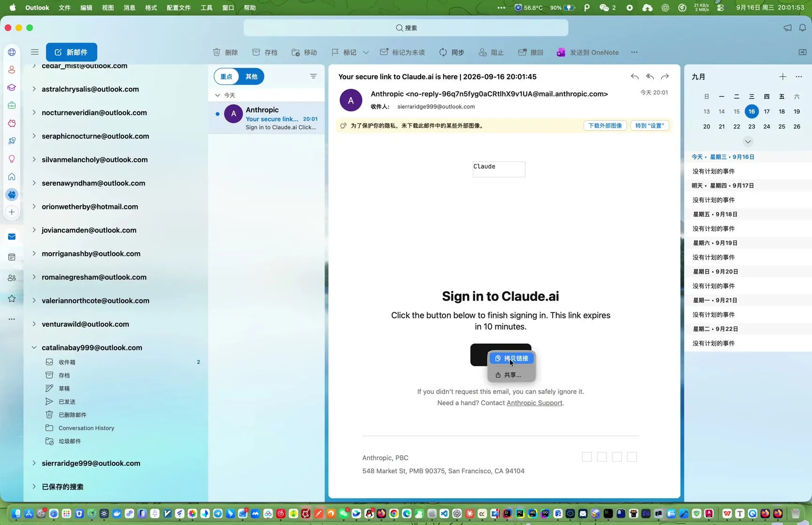Recall the message using 撤回

(x=531, y=52)
